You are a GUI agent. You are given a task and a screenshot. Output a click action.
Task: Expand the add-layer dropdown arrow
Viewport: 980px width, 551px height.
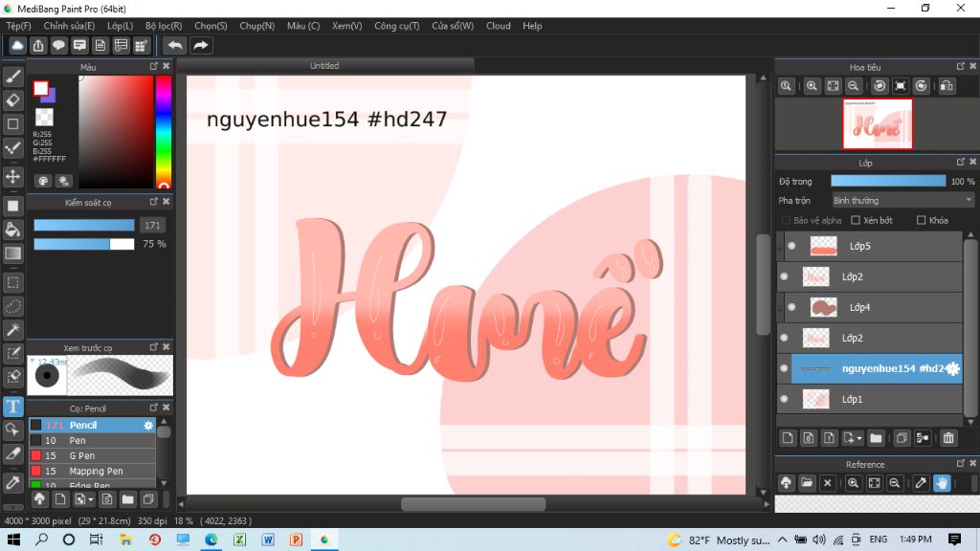[859, 438]
